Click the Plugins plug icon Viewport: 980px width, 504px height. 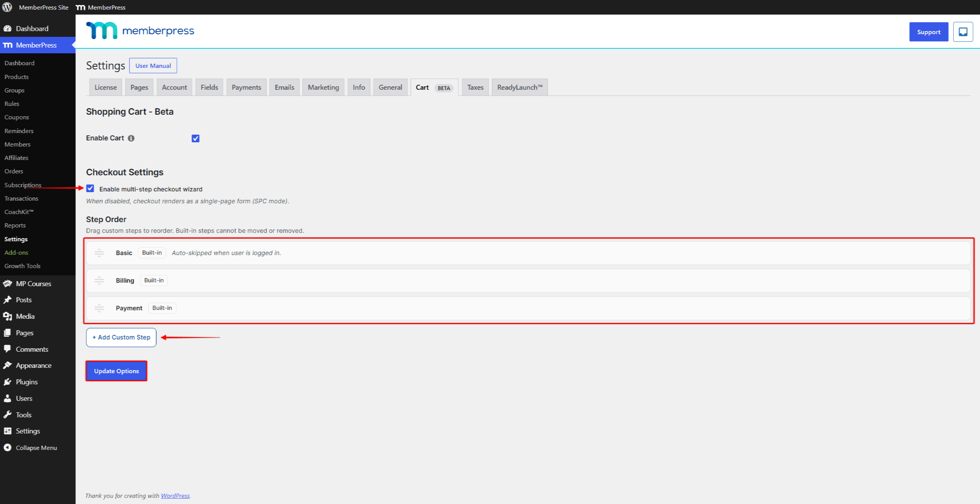coord(7,382)
